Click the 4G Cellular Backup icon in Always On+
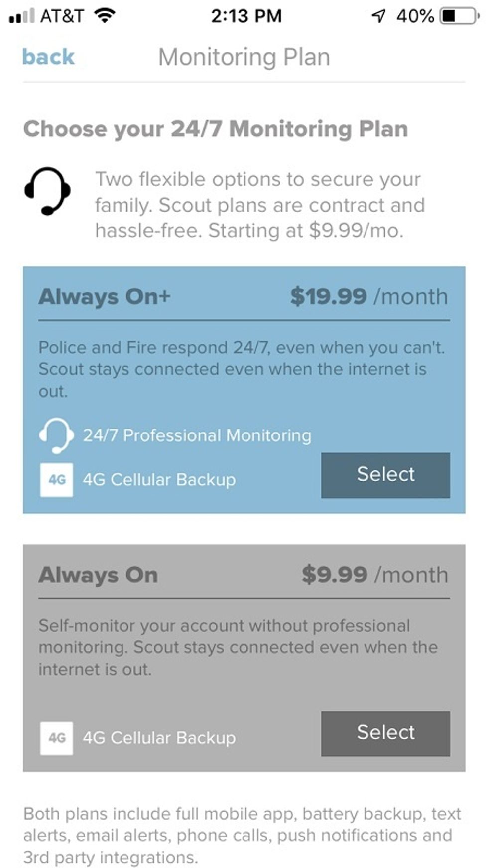This screenshot has width=488, height=868. pyautogui.click(x=56, y=480)
